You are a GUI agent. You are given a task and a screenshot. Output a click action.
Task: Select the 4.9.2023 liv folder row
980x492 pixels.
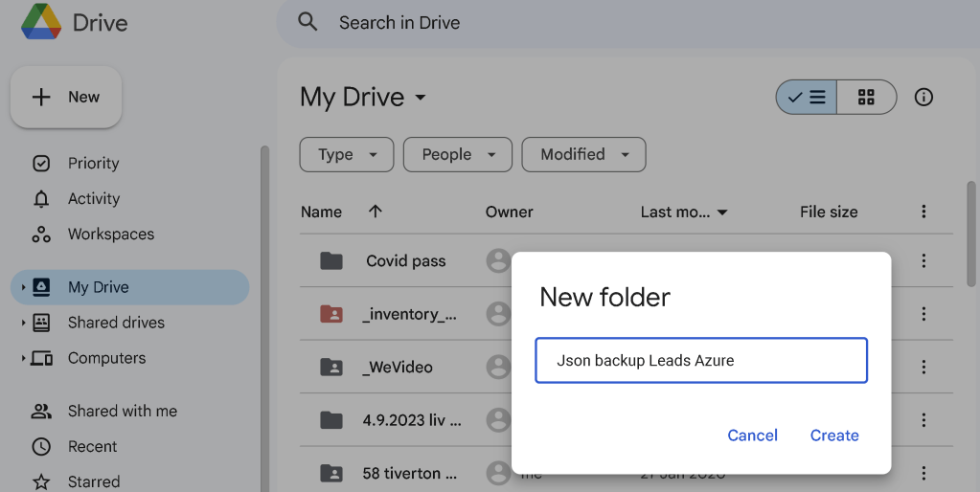(x=627, y=420)
